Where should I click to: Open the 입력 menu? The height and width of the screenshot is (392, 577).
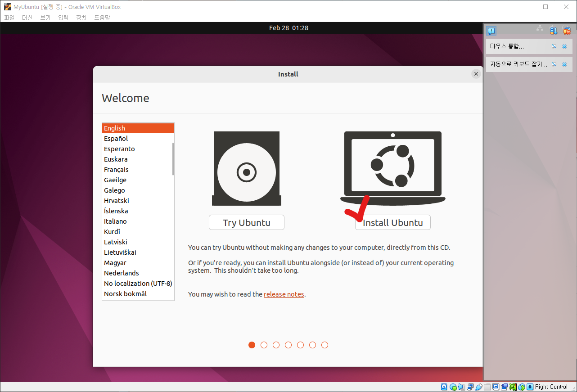click(x=63, y=18)
